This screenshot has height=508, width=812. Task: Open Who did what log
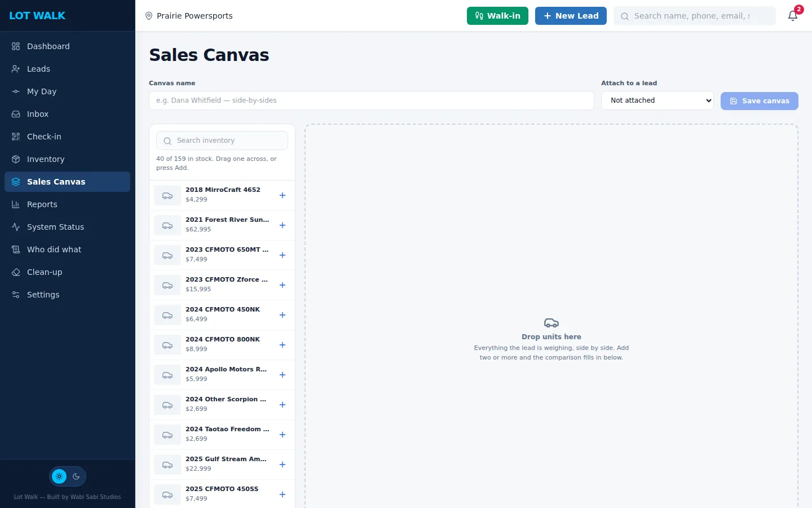(x=67, y=249)
